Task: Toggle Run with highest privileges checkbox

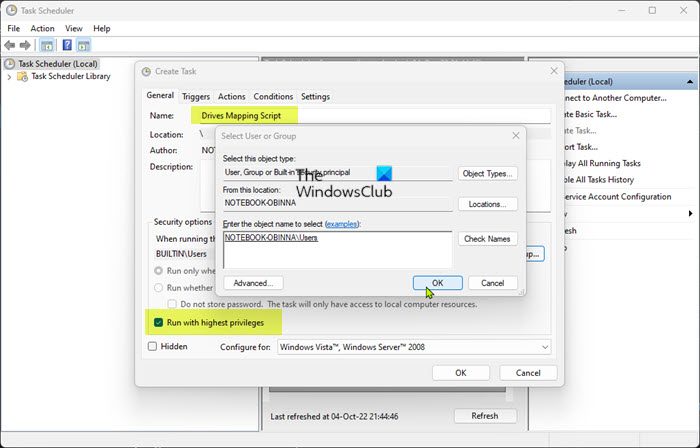Action: coord(158,323)
